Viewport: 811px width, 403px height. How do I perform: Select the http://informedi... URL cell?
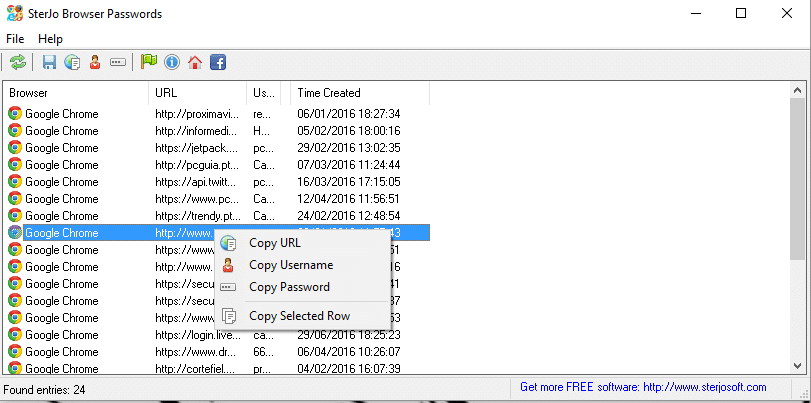[x=198, y=131]
